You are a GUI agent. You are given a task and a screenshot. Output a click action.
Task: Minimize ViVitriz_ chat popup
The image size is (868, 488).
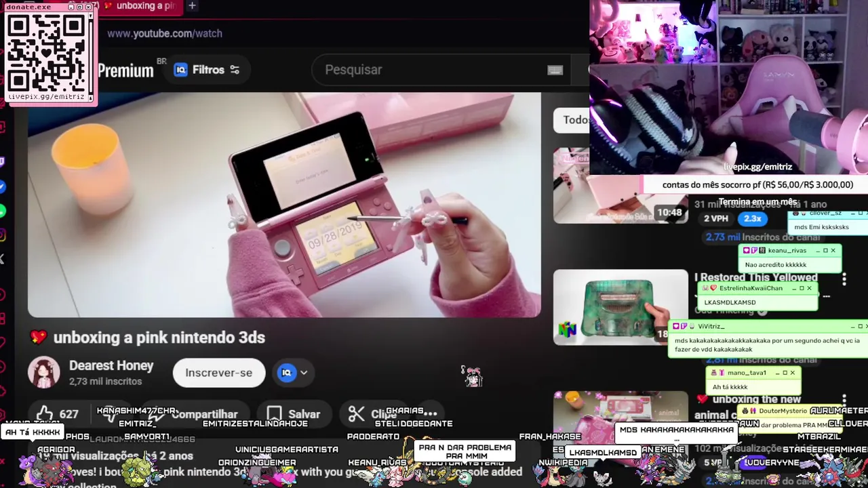[x=852, y=326]
